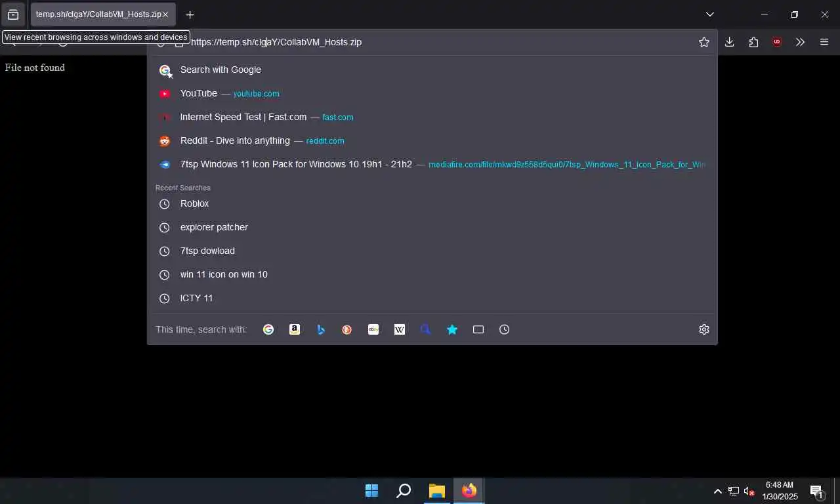Click the fast.com link text
The height and width of the screenshot is (504, 840).
(x=338, y=117)
